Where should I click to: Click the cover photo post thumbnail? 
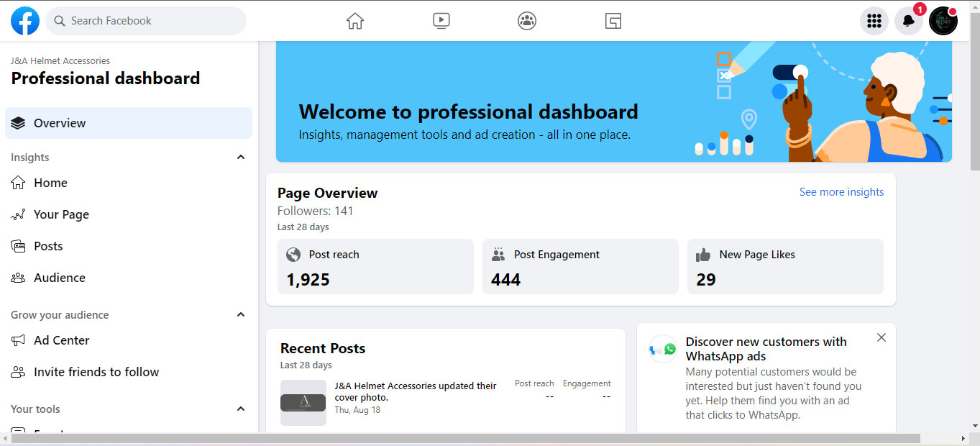click(303, 403)
